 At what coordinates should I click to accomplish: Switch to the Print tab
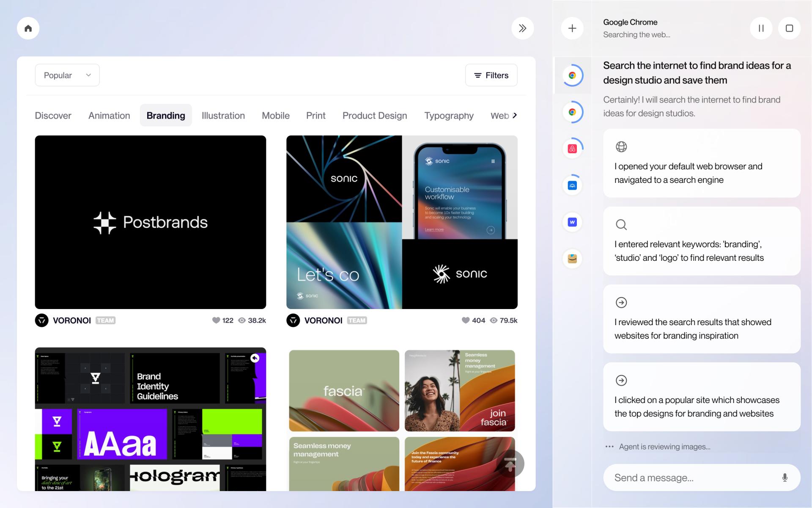click(316, 116)
